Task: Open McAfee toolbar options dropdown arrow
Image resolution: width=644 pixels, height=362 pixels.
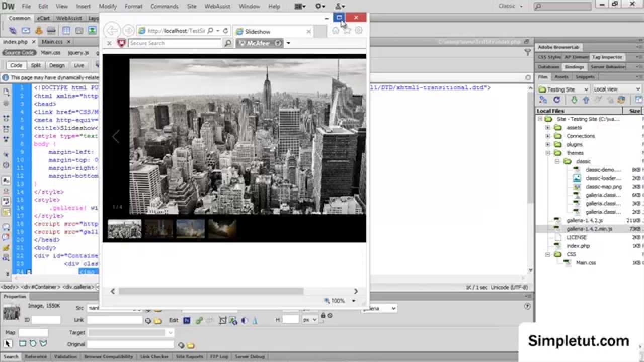Action: [288, 43]
